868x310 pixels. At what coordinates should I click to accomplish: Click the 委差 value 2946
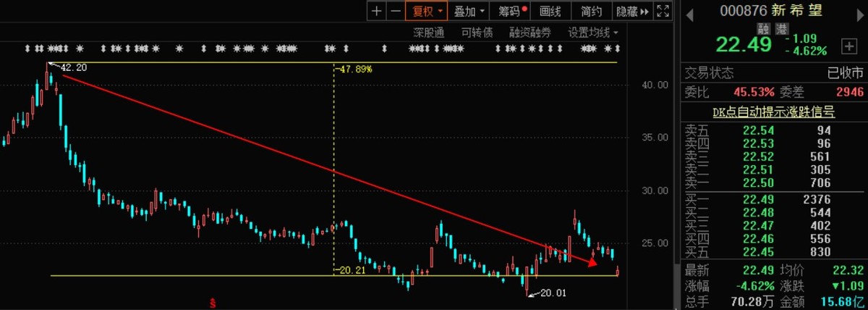pyautogui.click(x=849, y=92)
